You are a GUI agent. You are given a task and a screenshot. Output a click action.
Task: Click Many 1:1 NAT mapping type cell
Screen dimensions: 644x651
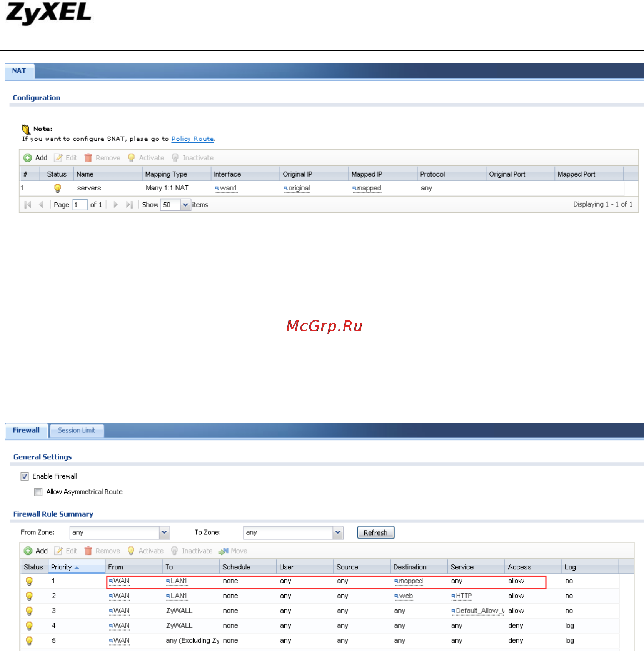coord(167,188)
